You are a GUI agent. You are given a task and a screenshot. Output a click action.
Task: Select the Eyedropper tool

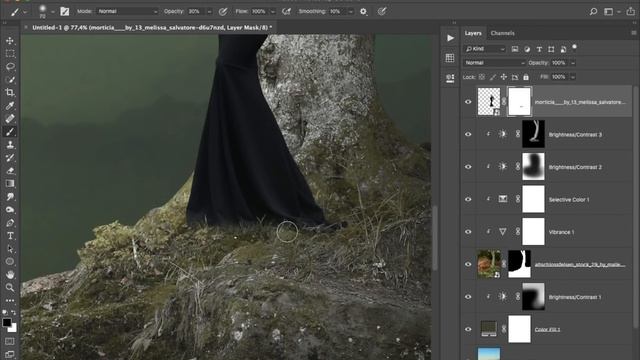[x=10, y=106]
